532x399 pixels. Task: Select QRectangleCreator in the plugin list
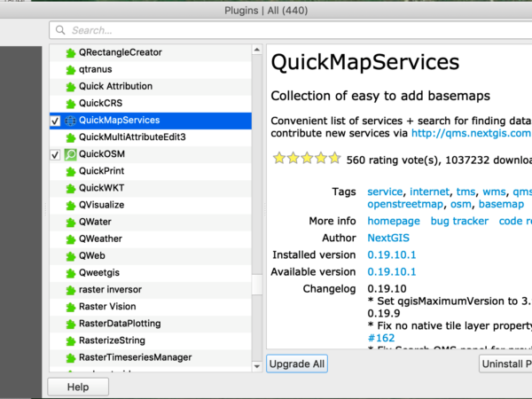(151, 52)
